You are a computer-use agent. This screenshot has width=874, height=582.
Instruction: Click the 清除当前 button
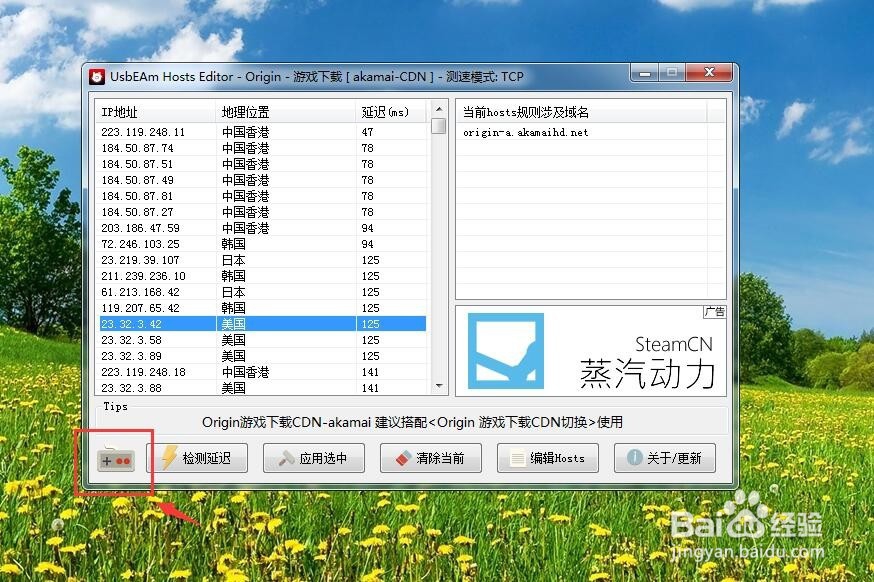431,458
